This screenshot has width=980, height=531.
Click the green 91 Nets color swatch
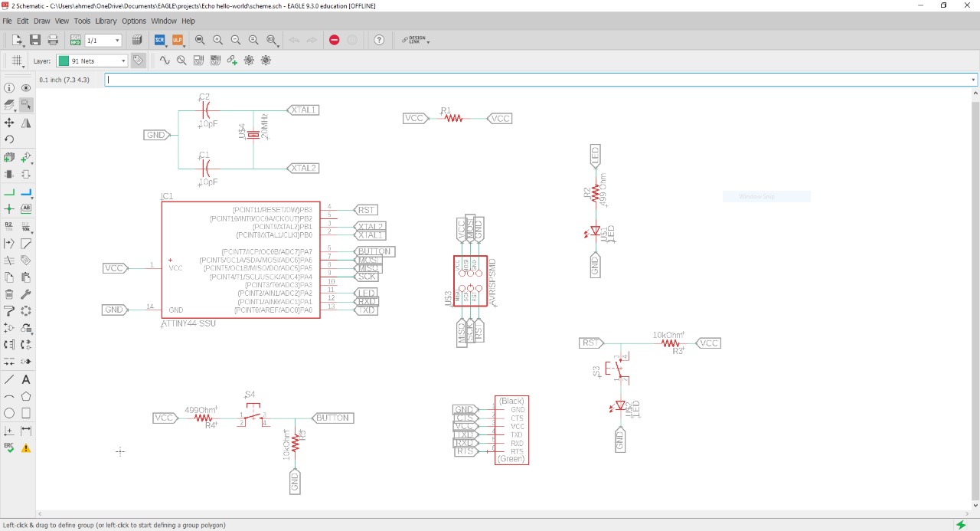point(64,61)
